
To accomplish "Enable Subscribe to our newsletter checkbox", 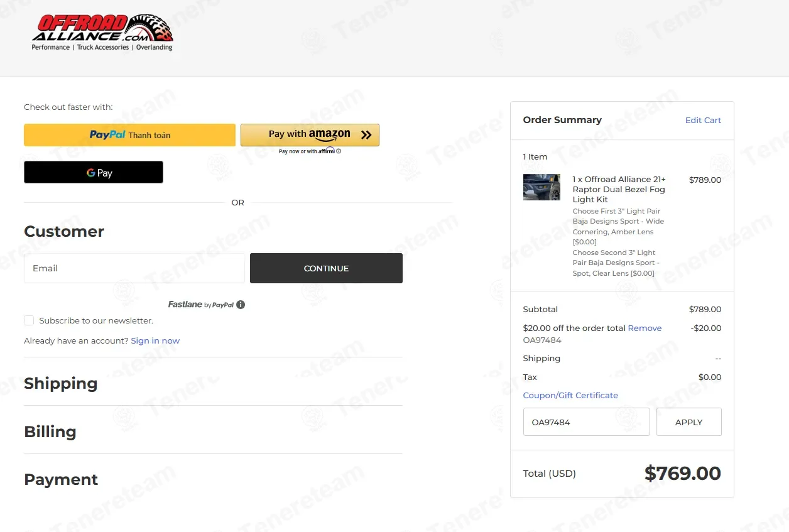I will 29,320.
